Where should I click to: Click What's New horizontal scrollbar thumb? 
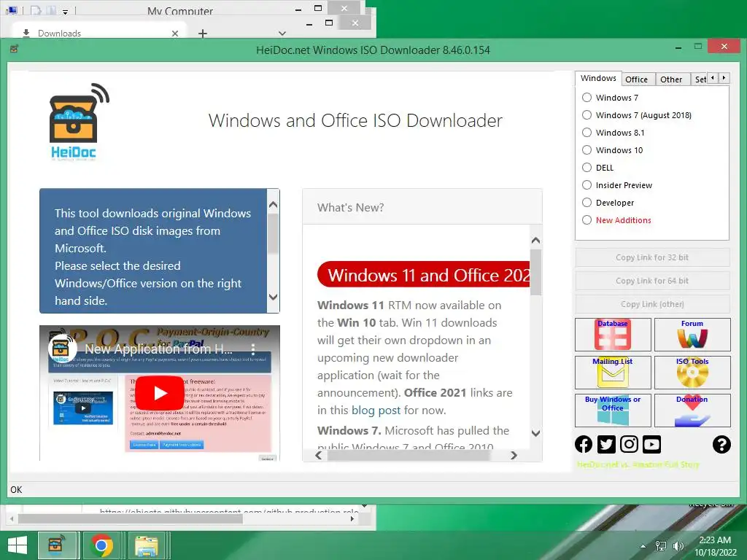[x=409, y=455]
